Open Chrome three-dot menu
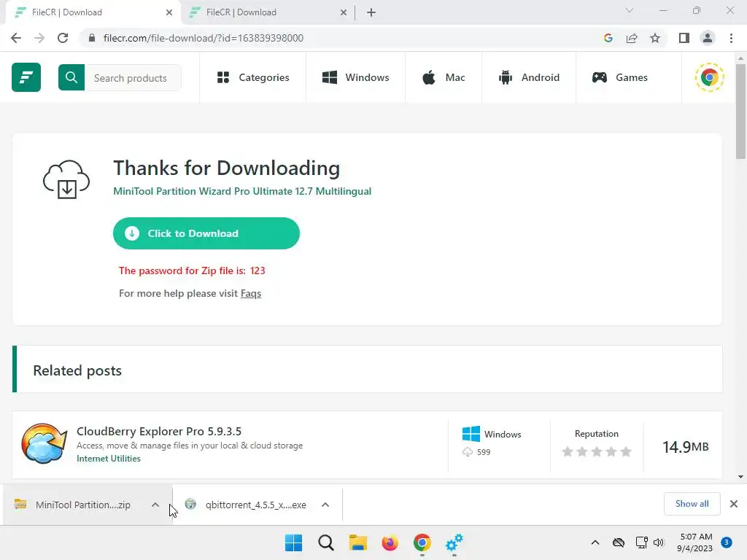The width and height of the screenshot is (747, 560). [731, 38]
